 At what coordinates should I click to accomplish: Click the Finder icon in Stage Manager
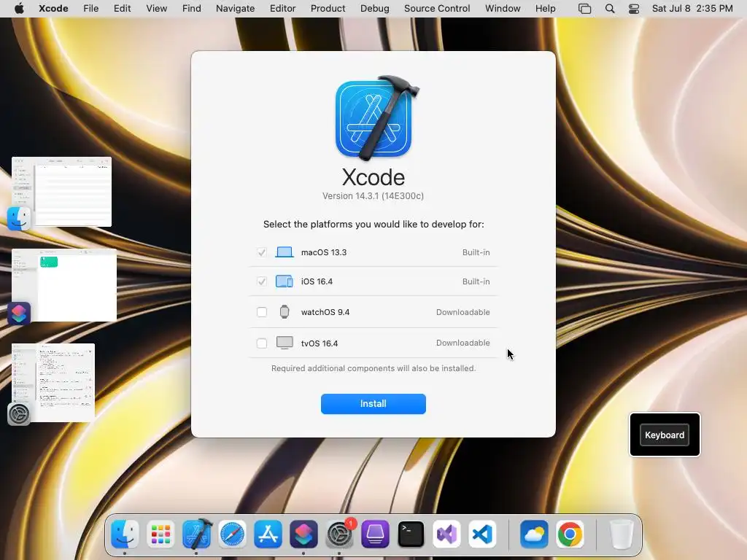point(18,219)
